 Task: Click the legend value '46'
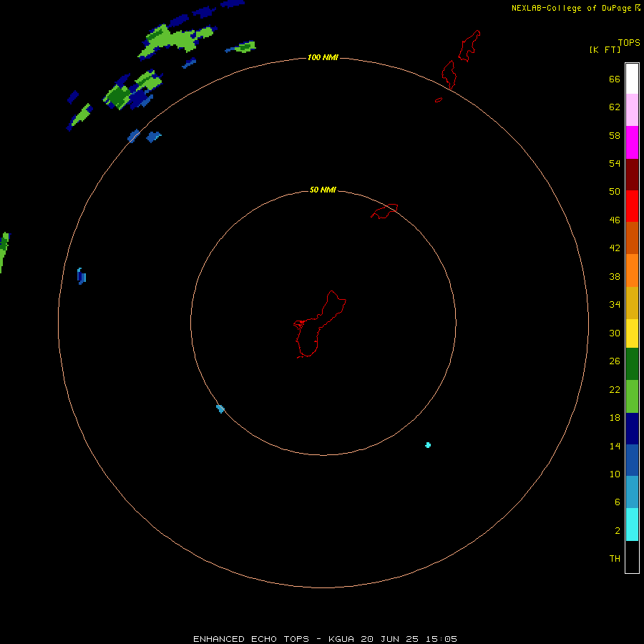tap(615, 220)
